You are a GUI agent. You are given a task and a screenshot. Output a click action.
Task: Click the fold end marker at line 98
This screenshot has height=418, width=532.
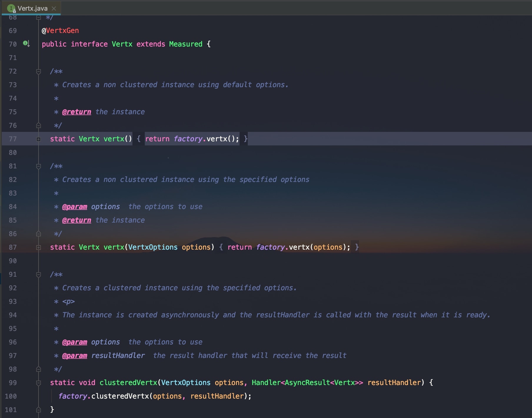(x=38, y=369)
